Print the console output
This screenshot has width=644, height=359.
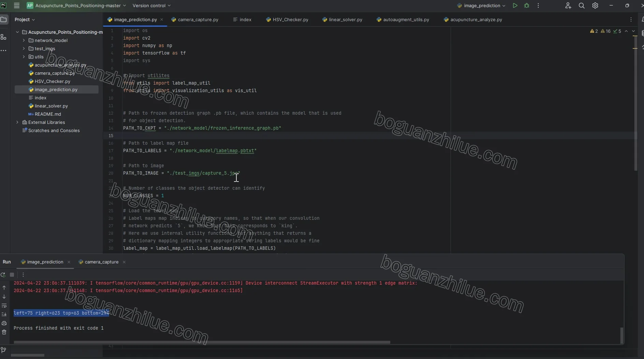click(x=4, y=323)
